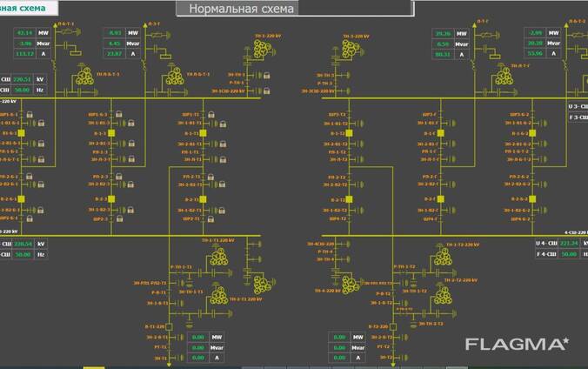The height and width of the screenshot is (369, 588).
Task: Select circuit breaker В-1-Т1
Action: point(204,133)
